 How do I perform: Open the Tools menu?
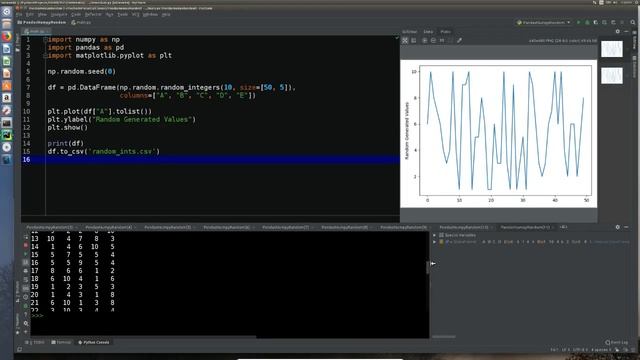pos(122,14)
